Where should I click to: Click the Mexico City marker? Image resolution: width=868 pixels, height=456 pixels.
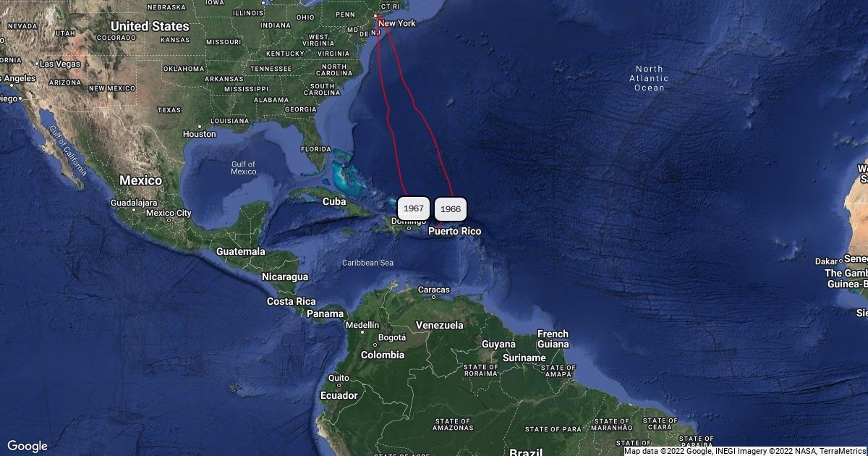(169, 221)
